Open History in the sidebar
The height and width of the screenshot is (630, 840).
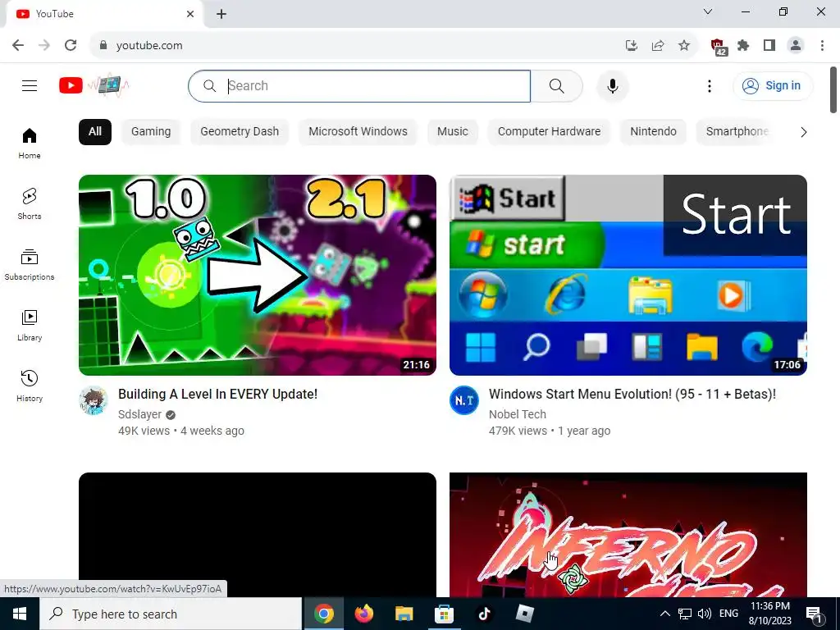30,386
